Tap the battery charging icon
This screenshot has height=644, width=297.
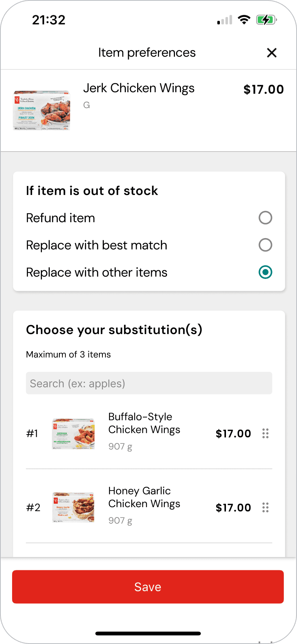click(266, 20)
